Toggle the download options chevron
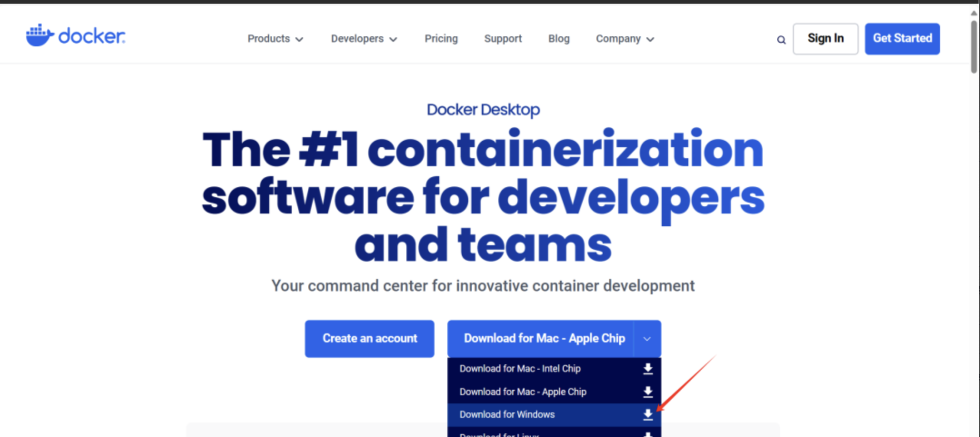The height and width of the screenshot is (437, 980). pos(647,339)
